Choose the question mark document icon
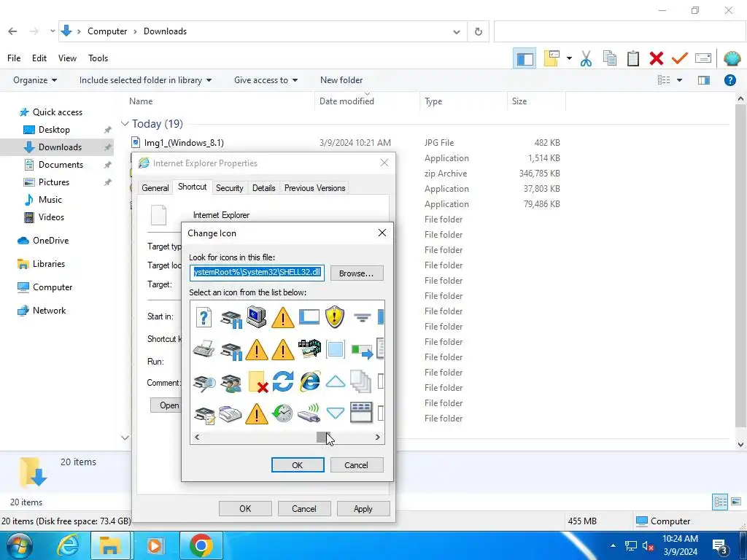Viewport: 747px width, 560px height. [x=204, y=317]
